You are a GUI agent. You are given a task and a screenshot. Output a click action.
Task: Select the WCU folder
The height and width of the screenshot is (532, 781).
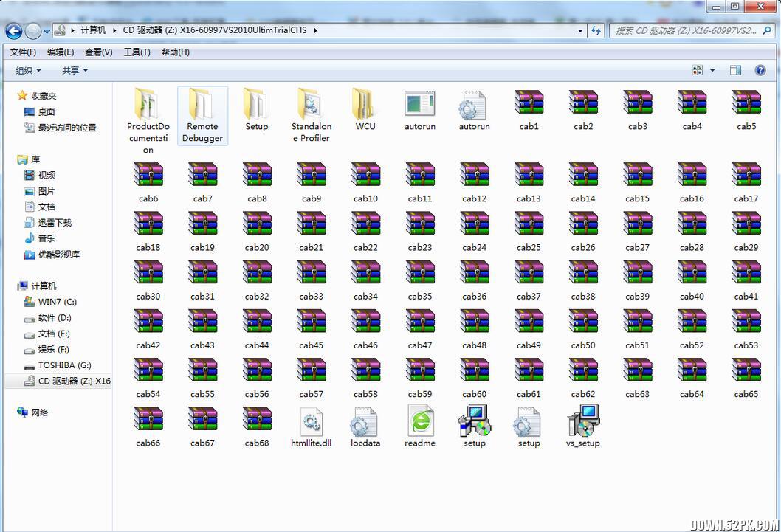[x=365, y=109]
